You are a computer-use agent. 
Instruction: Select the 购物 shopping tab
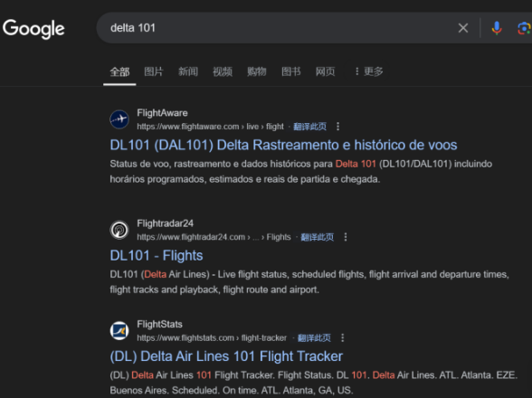[257, 71]
